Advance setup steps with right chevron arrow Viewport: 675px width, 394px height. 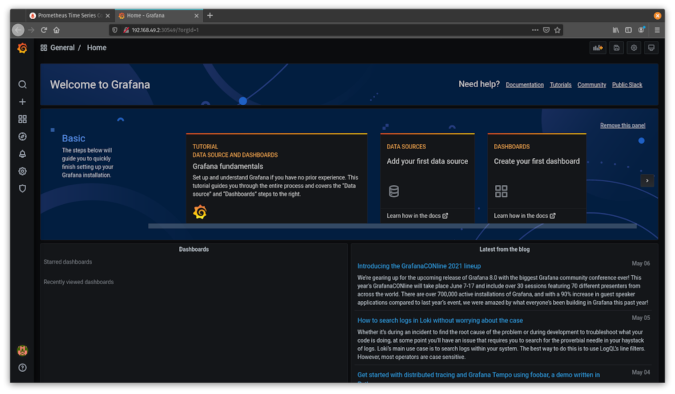[x=647, y=181]
